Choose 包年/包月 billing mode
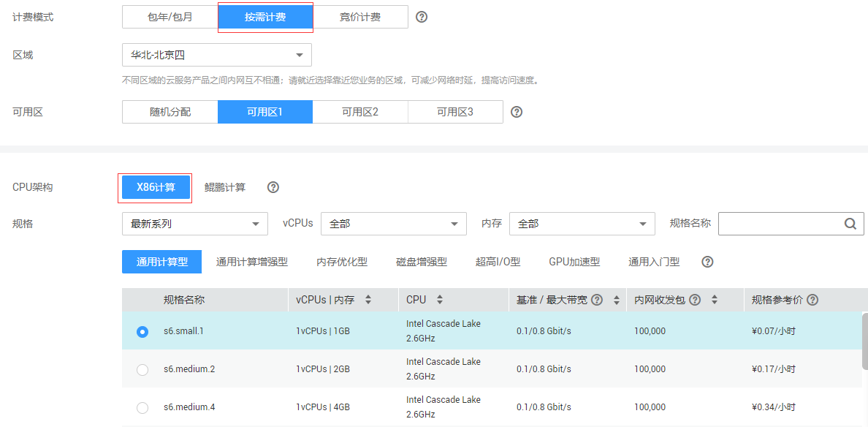The image size is (868, 427). pos(170,17)
